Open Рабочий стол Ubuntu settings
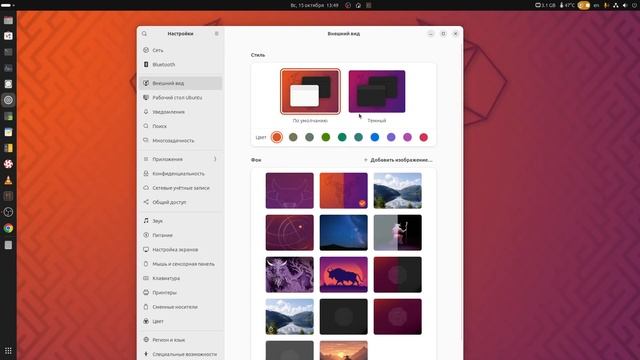Viewport: 640px width, 360px height. (180, 98)
